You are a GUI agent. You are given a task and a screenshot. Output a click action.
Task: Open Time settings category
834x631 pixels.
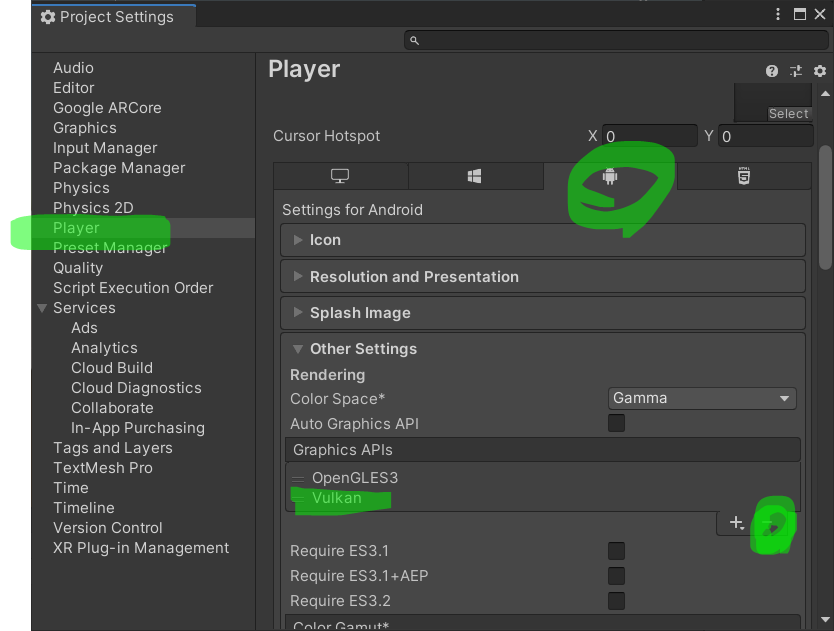71,488
